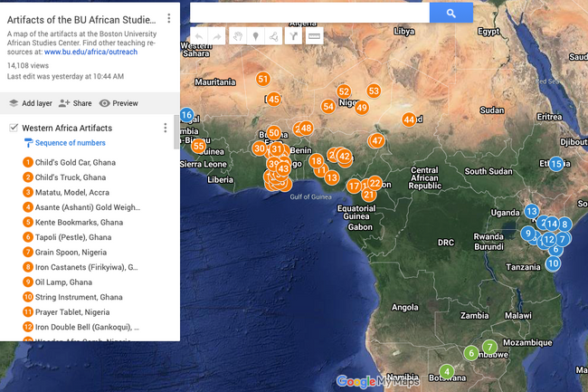This screenshot has width=588, height=392.
Task: Click orange map marker 13
Action: 332,177
